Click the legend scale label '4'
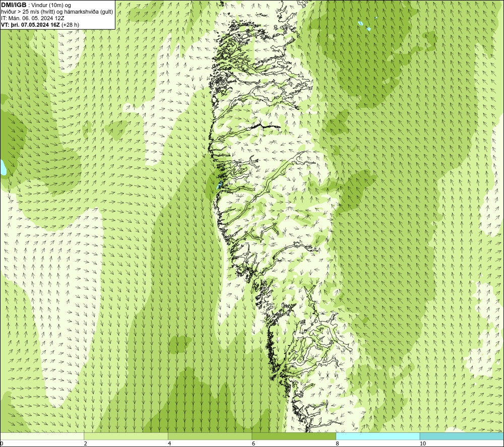The width and height of the screenshot is (504, 447). click(x=169, y=444)
